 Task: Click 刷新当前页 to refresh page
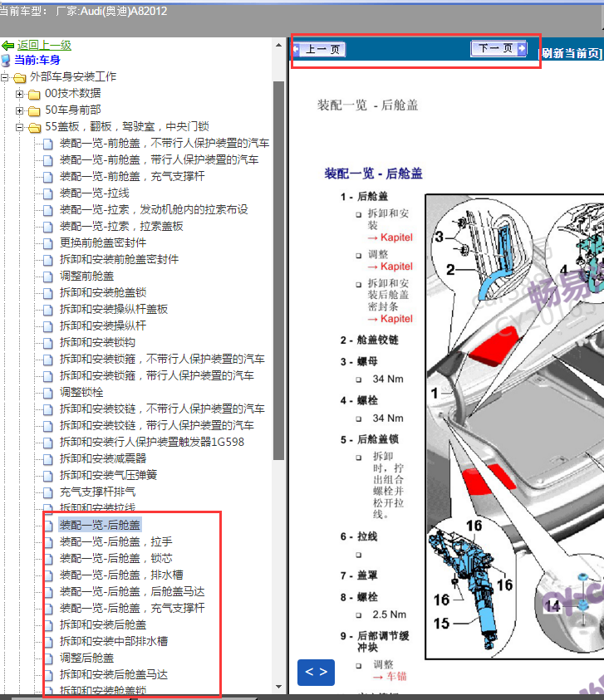point(572,53)
